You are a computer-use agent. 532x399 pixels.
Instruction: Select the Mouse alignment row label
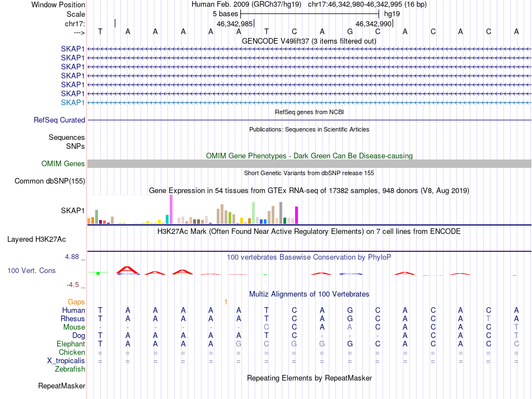pyautogui.click(x=74, y=327)
